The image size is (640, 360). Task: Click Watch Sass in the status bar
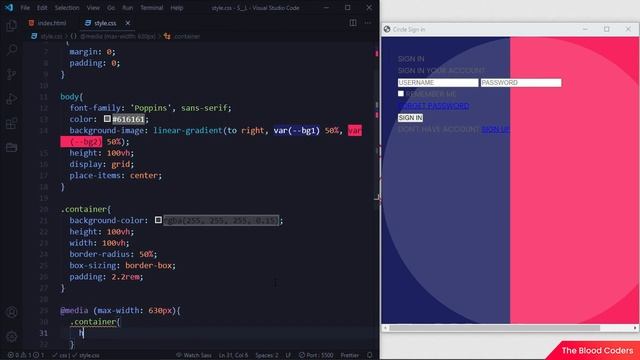193,355
